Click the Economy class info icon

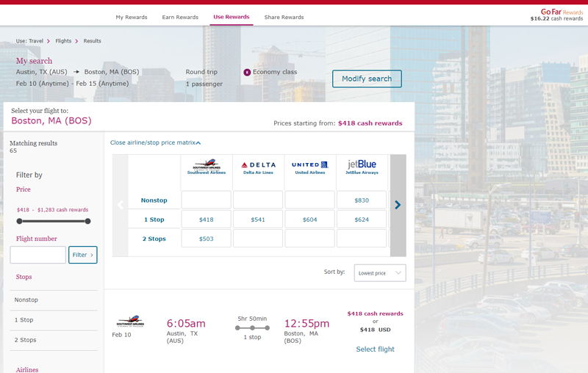pyautogui.click(x=247, y=72)
